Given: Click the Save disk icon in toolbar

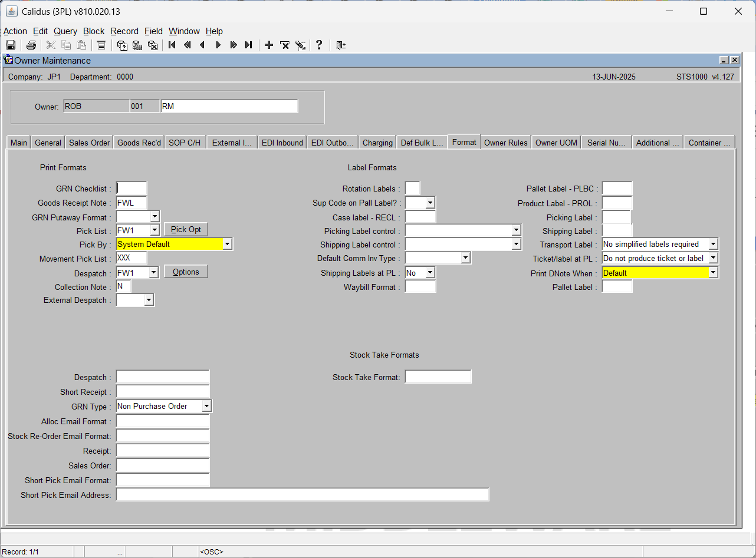Looking at the screenshot, I should point(11,45).
